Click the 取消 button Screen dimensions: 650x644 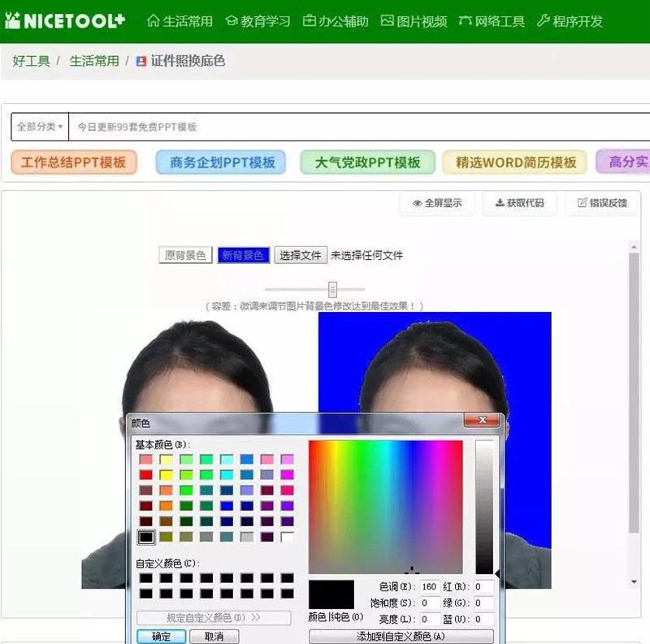(x=214, y=637)
